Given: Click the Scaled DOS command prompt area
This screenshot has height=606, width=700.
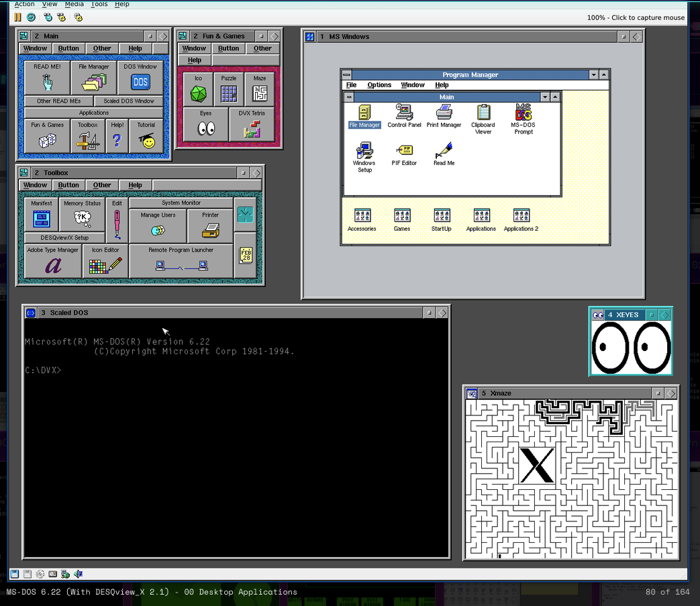Looking at the screenshot, I should [x=236, y=438].
